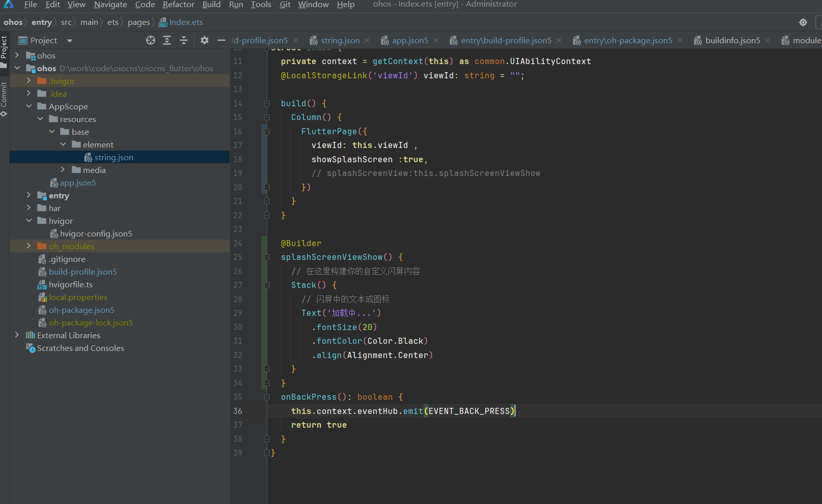The height and width of the screenshot is (504, 822).
Task: Select app.json5 in project tree
Action: click(x=73, y=183)
